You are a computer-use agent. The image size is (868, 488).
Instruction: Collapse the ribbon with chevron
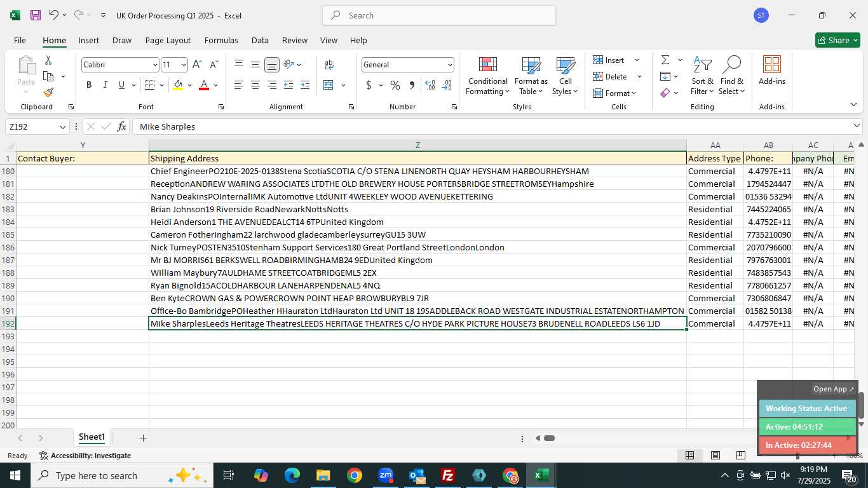[853, 105]
